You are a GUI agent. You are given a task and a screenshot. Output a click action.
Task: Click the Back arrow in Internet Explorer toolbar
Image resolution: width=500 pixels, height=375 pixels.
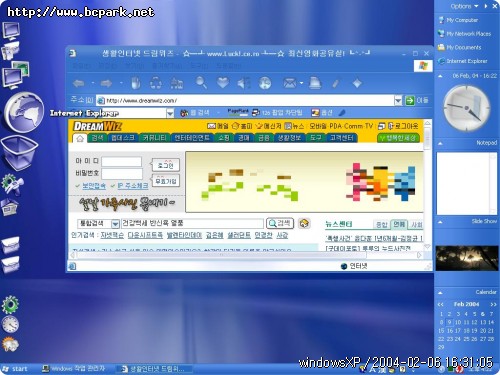tap(78, 83)
